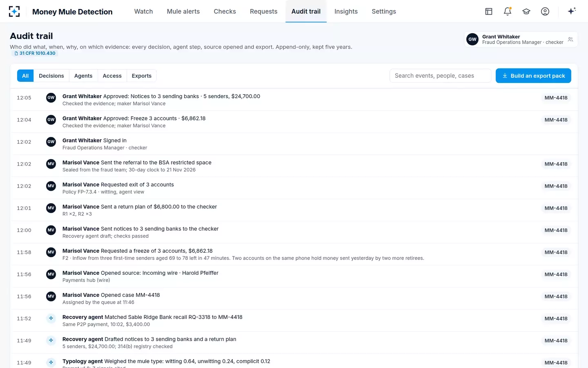Click MV avatar on Requested exit row
Screen dimensions: 588x368
point(51,186)
